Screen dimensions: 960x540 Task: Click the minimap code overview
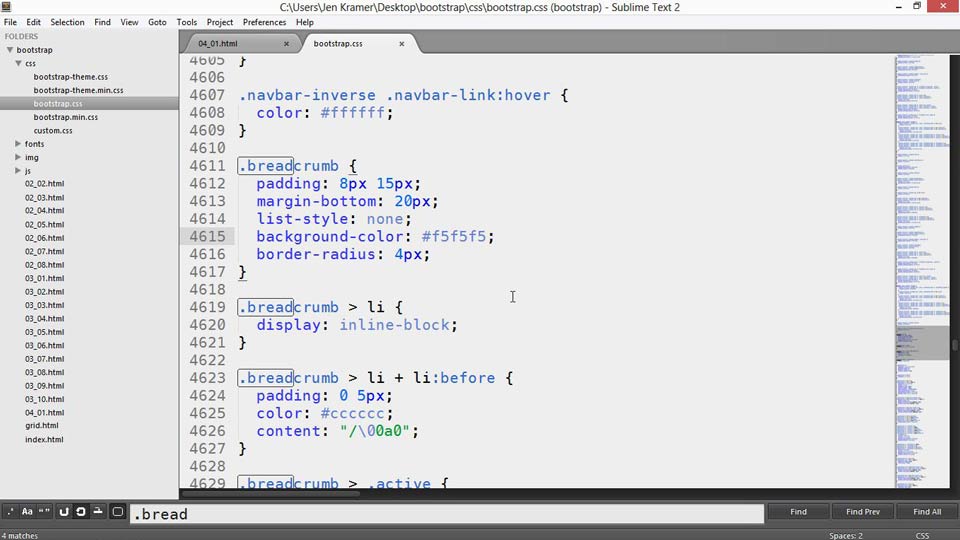pyautogui.click(x=922, y=271)
